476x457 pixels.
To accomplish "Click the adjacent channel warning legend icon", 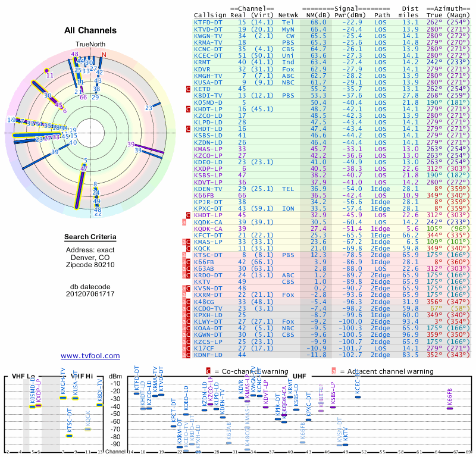I will click(x=334, y=371).
